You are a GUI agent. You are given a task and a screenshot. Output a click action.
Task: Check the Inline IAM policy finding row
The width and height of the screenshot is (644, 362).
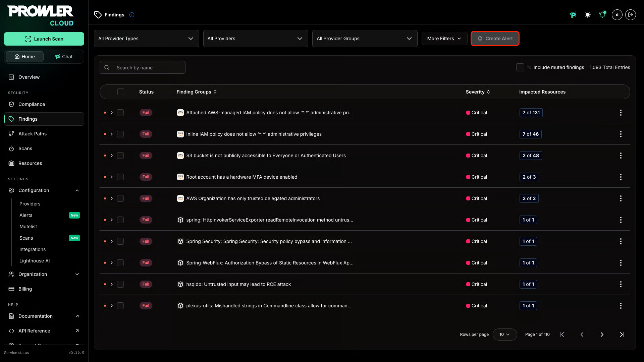(120, 134)
